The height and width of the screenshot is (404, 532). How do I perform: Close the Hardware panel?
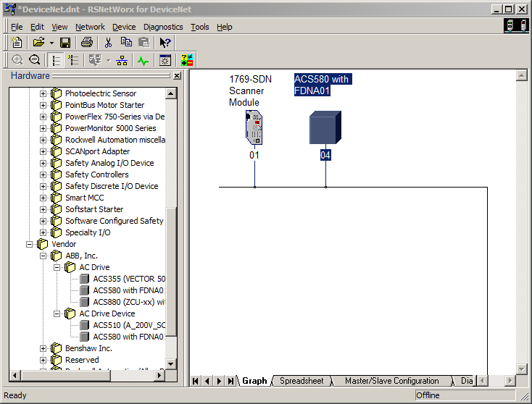click(176, 76)
